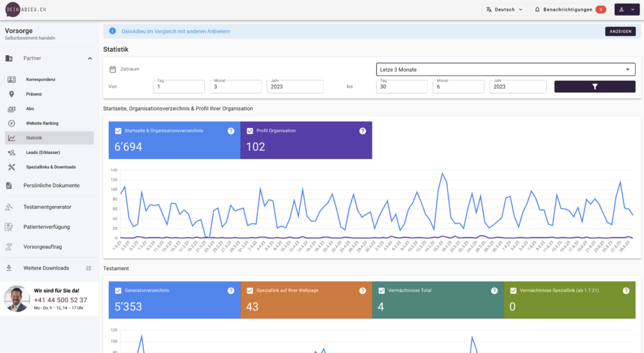Open the Deutsch language dropdown
The width and height of the screenshot is (644, 353).
[x=504, y=9]
